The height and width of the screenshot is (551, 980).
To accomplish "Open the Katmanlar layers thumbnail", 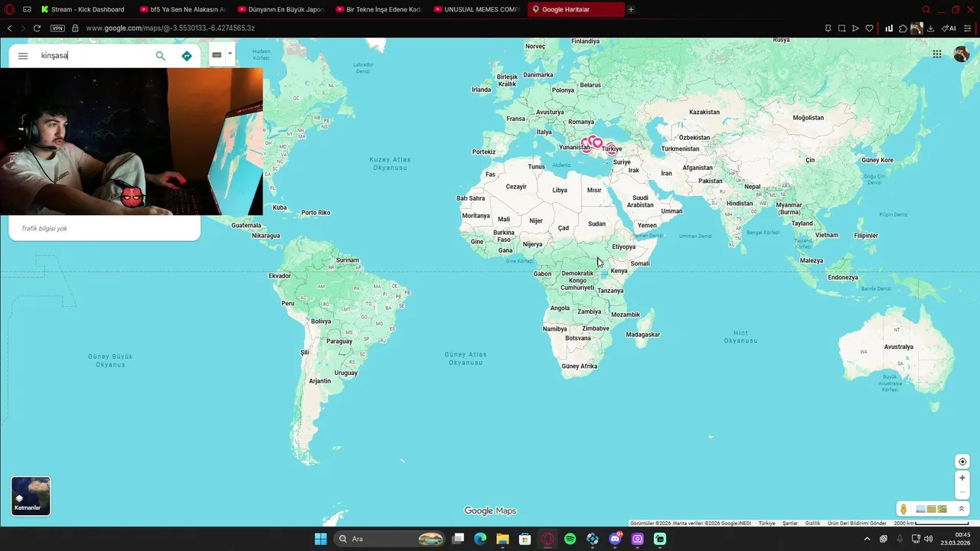I will pos(31,496).
